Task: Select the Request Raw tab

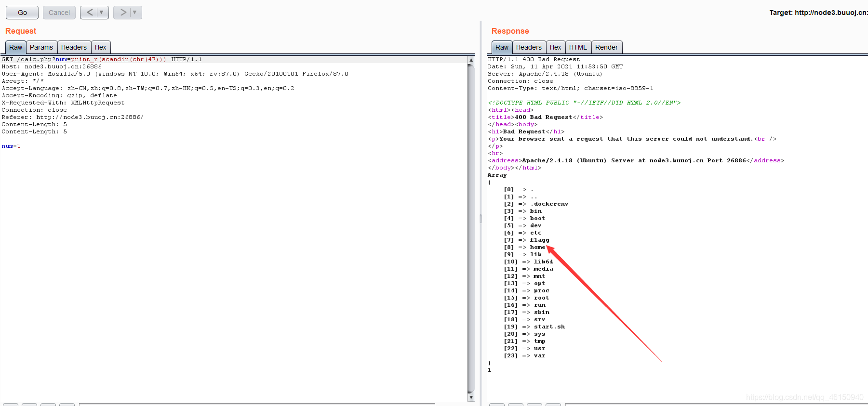Action: pyautogui.click(x=16, y=47)
